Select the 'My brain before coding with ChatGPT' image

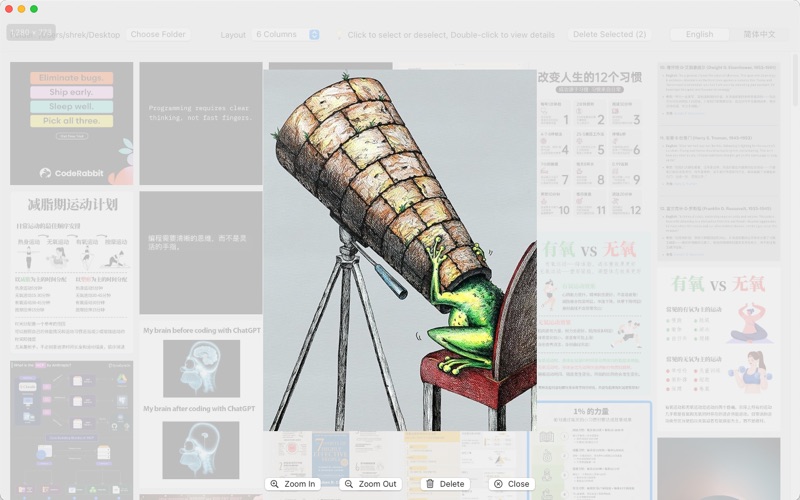click(x=200, y=360)
